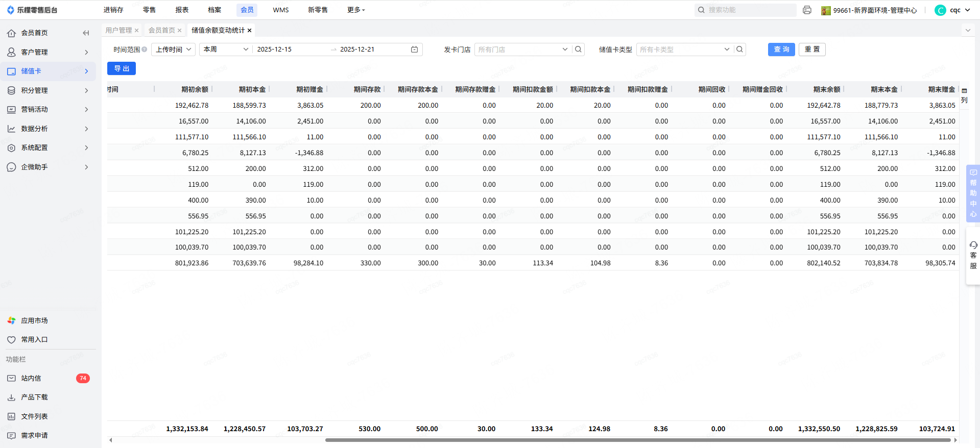Open the column settings 列 icon
This screenshot has height=448, width=980.
coord(964,95)
